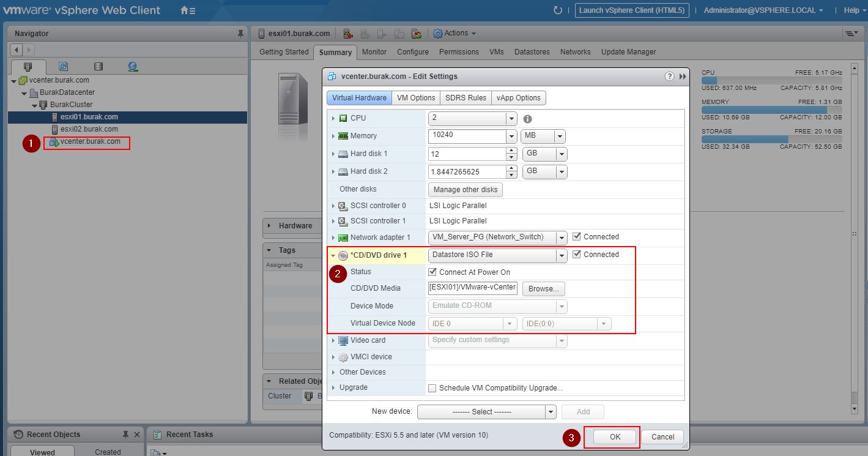Click the CD/DVD drive 1 disc icon
This screenshot has width=868, height=456.
pos(343,256)
